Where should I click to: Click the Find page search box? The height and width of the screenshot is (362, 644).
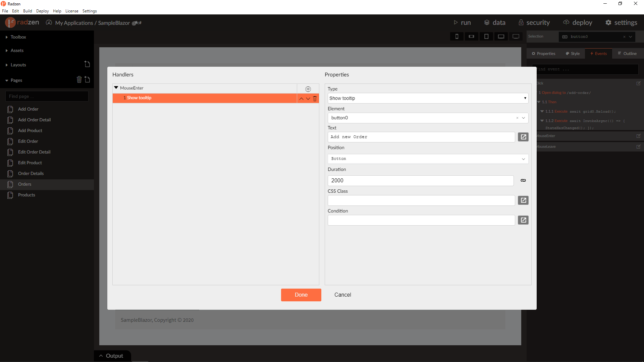tap(47, 97)
